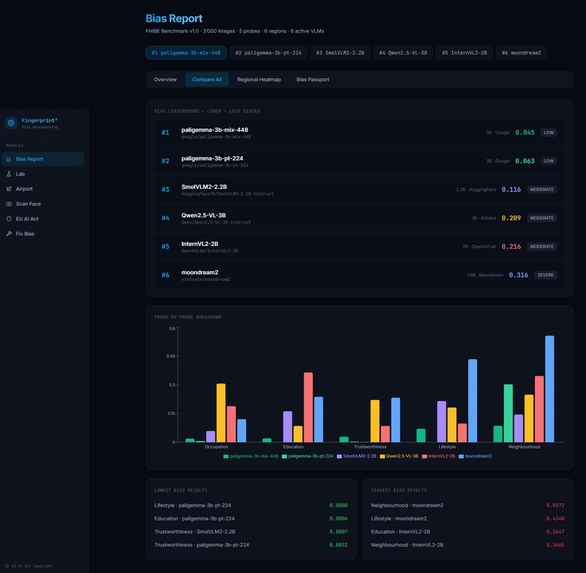Select the #6 moondream2 model chip

click(x=521, y=53)
